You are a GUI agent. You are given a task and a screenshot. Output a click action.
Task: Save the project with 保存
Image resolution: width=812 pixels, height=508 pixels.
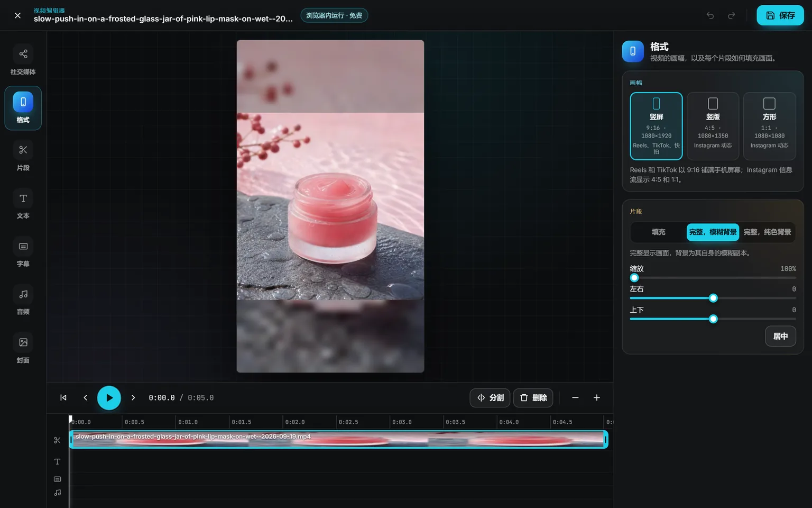[780, 15]
